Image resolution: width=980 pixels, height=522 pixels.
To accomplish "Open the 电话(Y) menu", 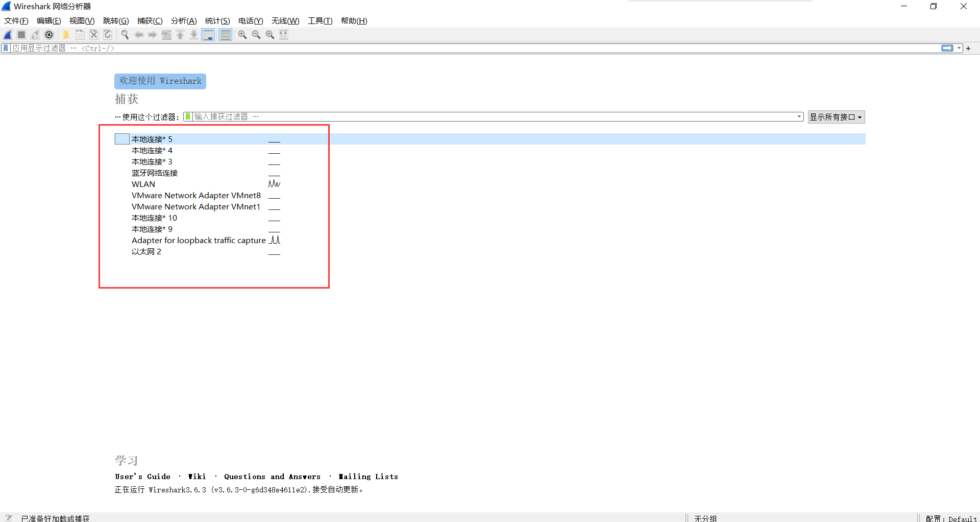I will pos(251,20).
